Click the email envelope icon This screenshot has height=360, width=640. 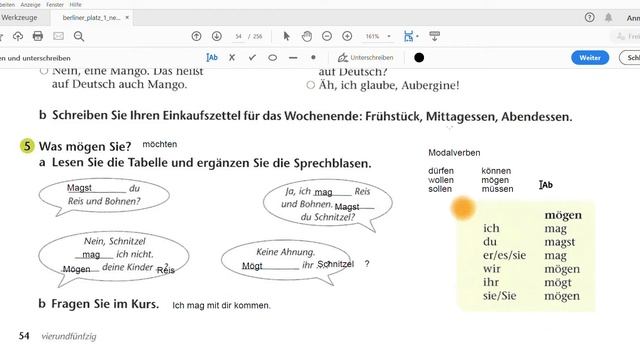click(x=58, y=36)
